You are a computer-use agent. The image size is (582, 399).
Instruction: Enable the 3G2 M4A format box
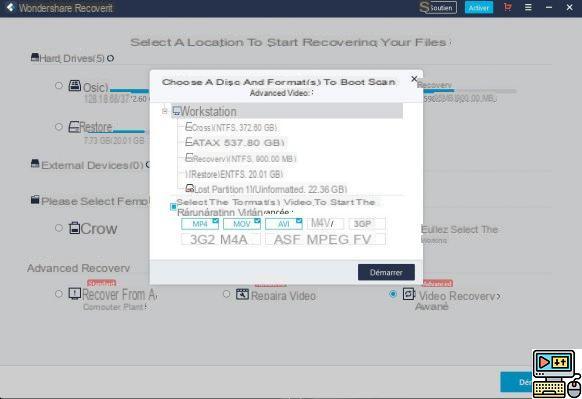tap(220, 239)
